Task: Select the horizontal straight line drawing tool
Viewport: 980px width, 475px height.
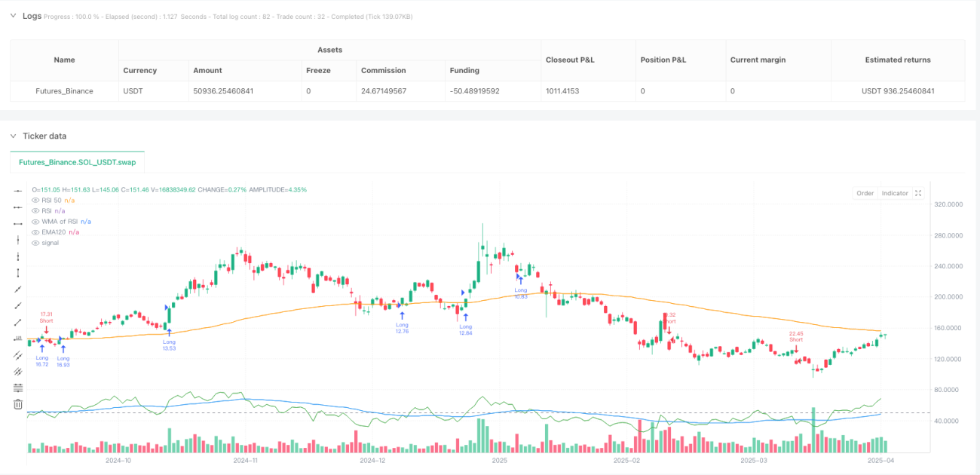Action: pyautogui.click(x=18, y=190)
